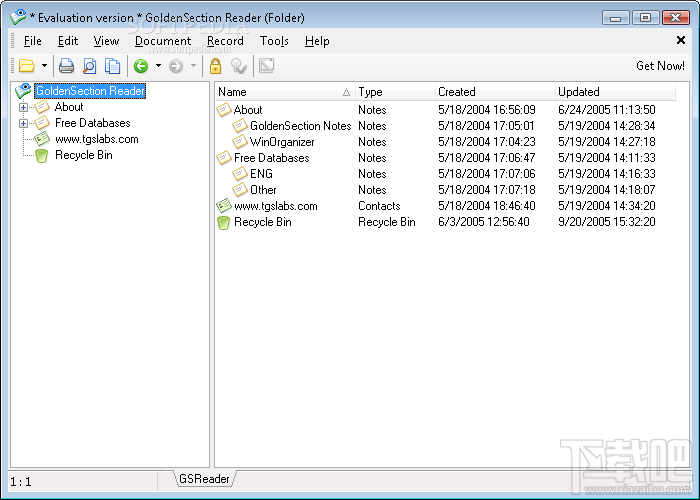This screenshot has width=700, height=500.
Task: Open Print Preview from the toolbar
Action: pos(89,66)
